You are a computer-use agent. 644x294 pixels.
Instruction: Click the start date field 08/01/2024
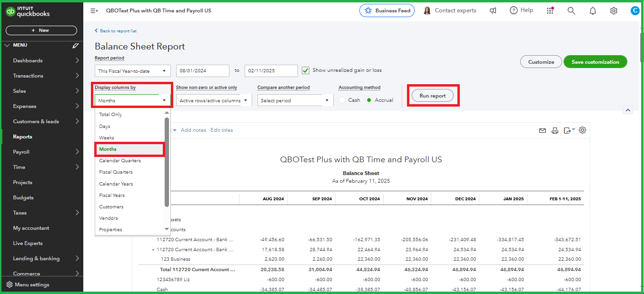tap(203, 71)
